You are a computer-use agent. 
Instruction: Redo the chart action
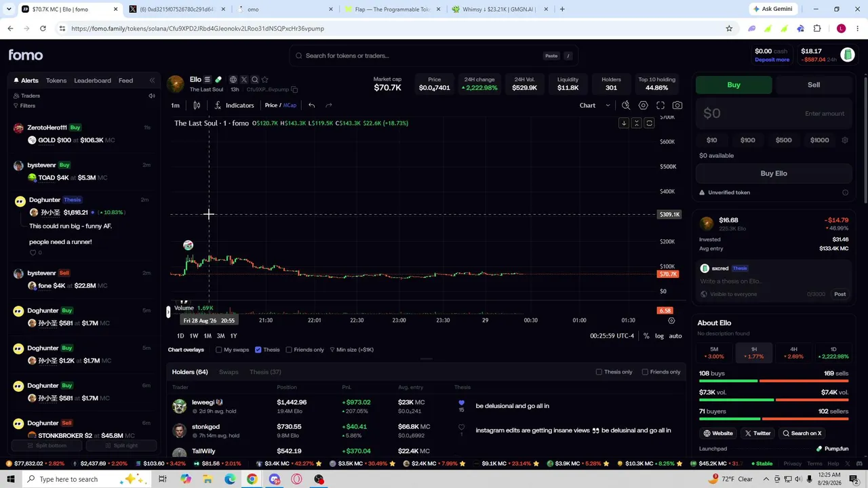329,105
